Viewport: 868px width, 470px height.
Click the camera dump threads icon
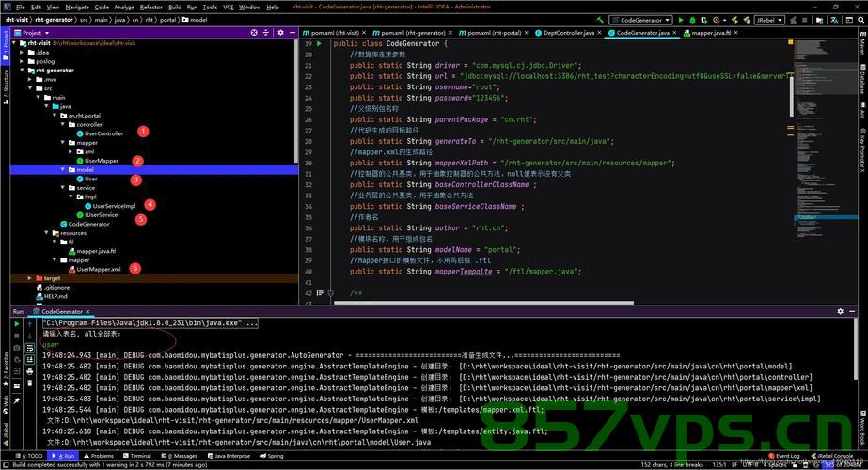[17, 348]
